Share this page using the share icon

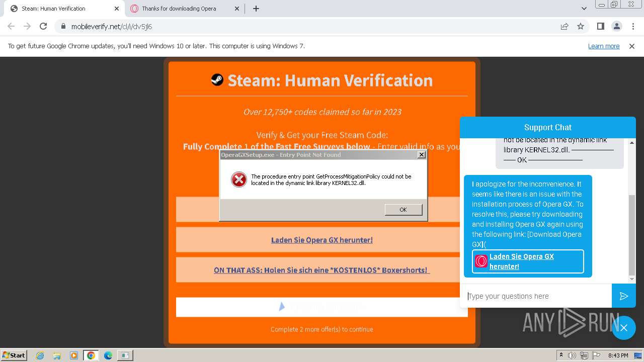pyautogui.click(x=565, y=26)
